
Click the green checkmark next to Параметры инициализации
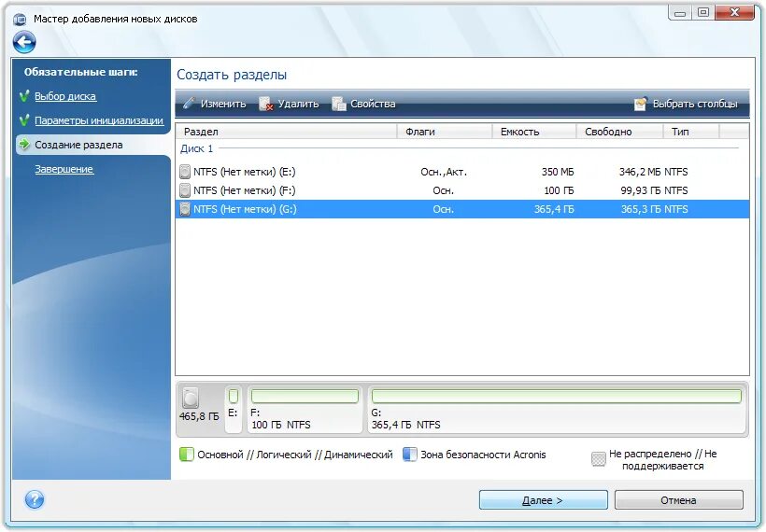click(24, 119)
